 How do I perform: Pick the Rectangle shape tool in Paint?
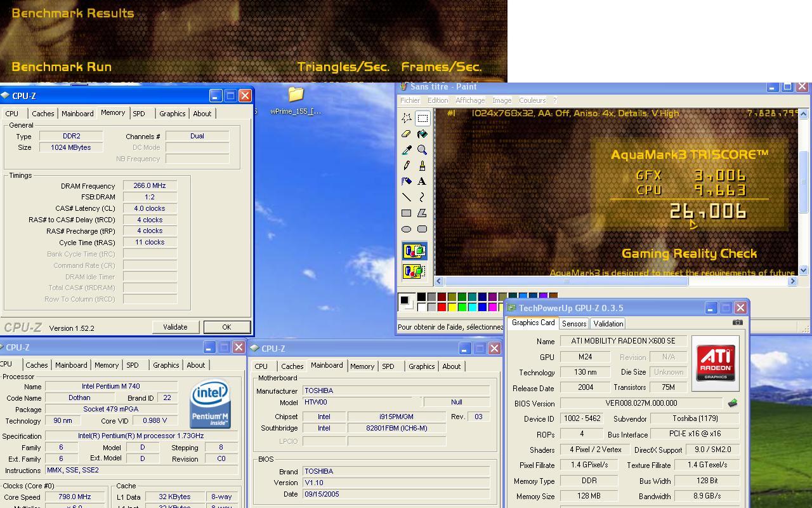[x=407, y=213]
